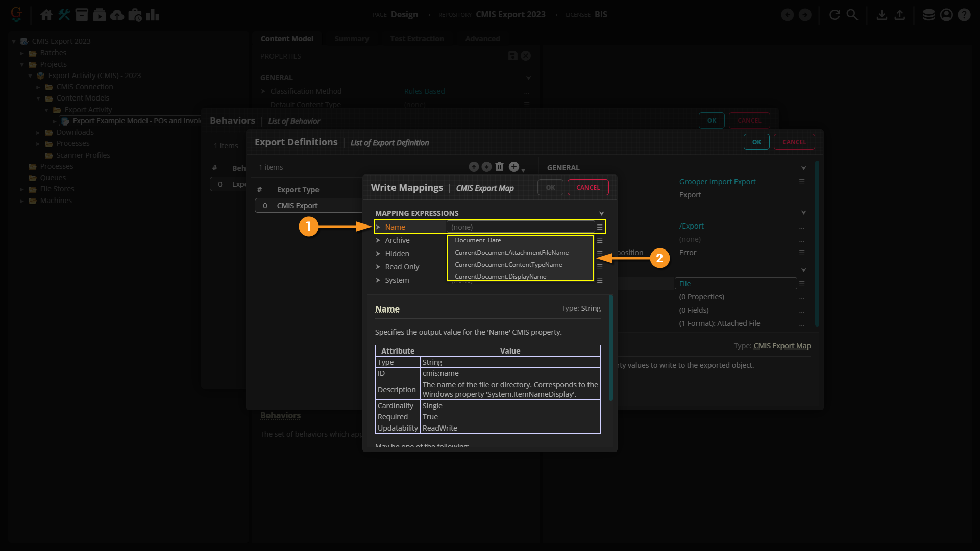Expand the Name mapping expression arrow
Screen dimensions: 980x551
pyautogui.click(x=378, y=227)
